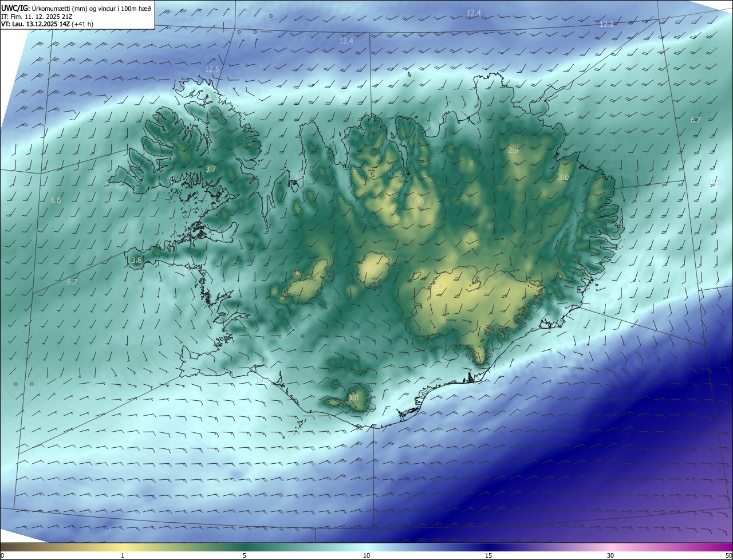
Task: Click the 2.9 value label on the map
Action: [x=513, y=150]
